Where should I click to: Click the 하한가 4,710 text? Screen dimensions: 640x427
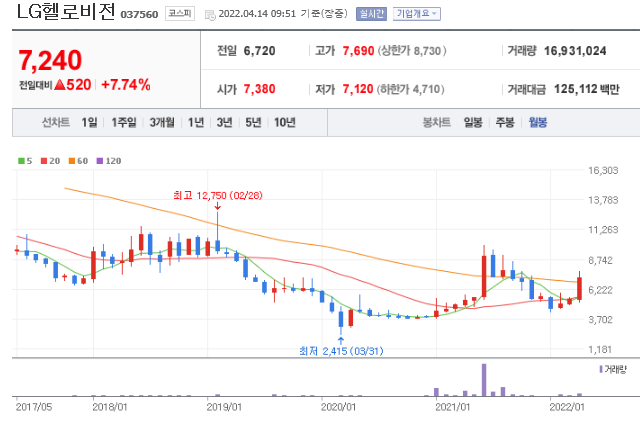[x=410, y=89]
